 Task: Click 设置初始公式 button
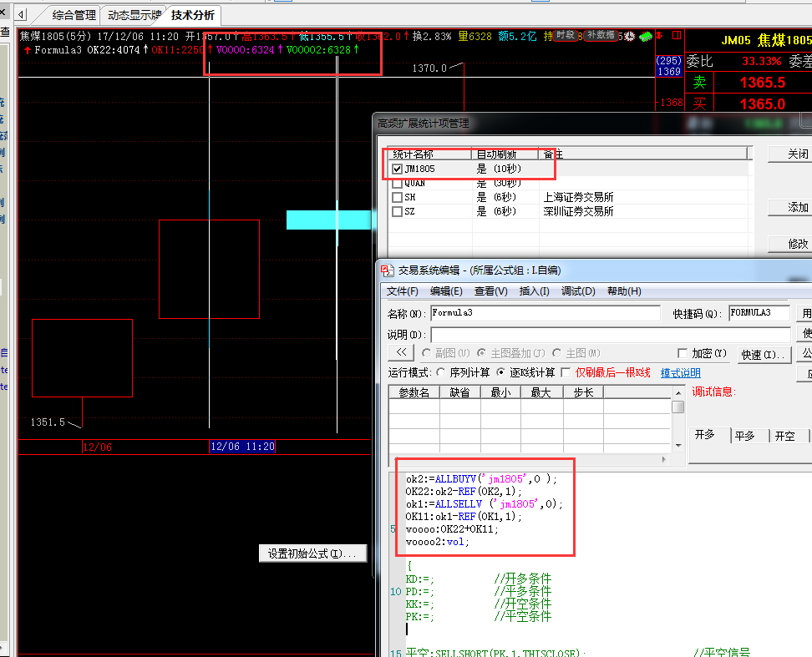(x=312, y=553)
